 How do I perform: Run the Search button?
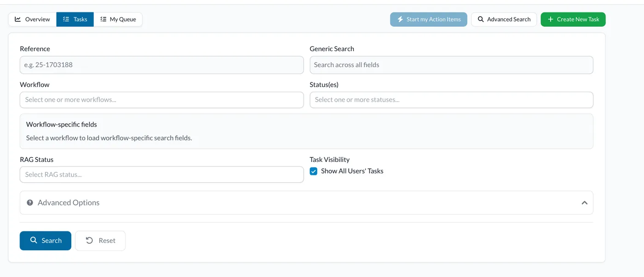click(46, 241)
